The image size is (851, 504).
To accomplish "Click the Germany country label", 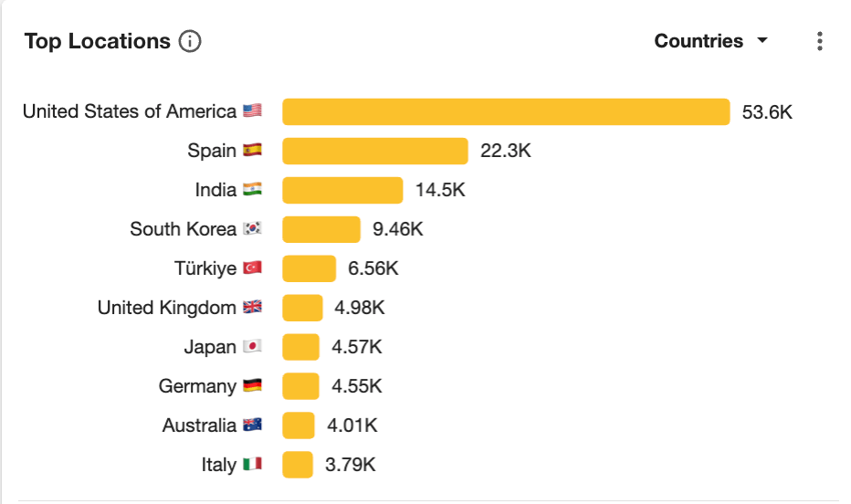I will pyautogui.click(x=197, y=386).
